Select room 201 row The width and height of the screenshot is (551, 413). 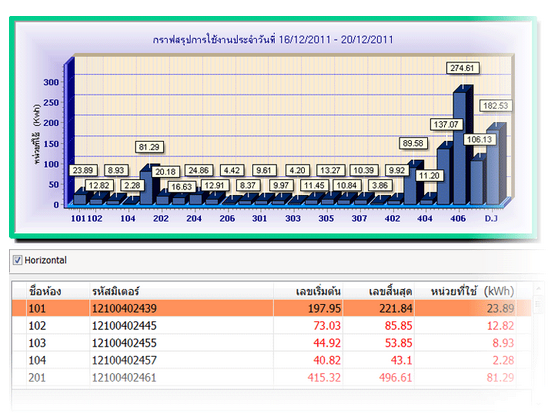click(271, 377)
